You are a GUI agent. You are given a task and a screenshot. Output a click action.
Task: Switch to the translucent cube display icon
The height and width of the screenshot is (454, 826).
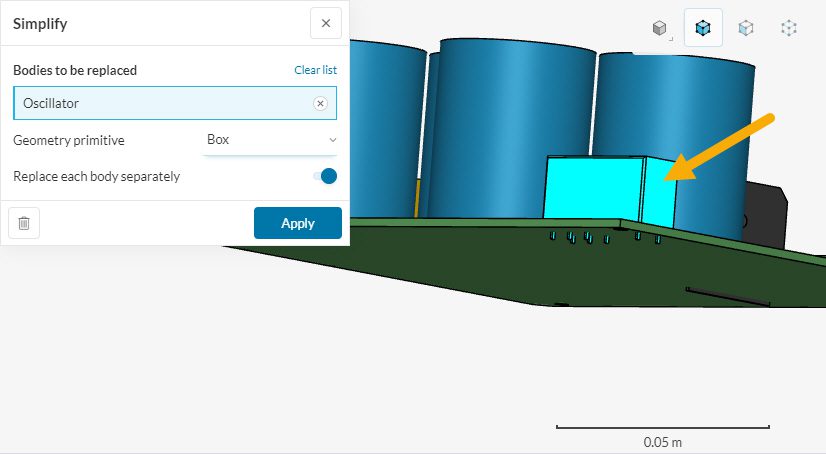746,28
